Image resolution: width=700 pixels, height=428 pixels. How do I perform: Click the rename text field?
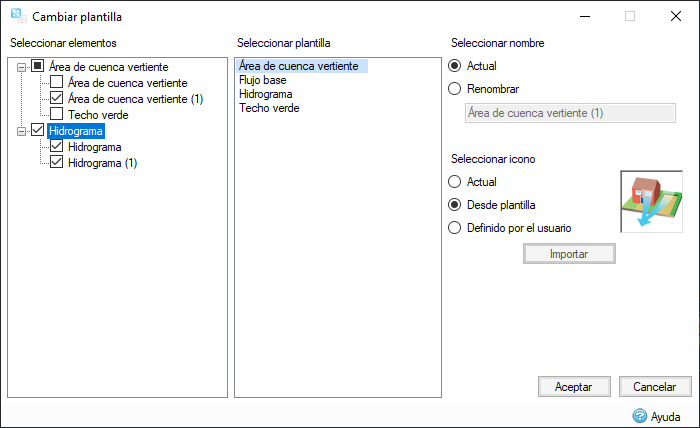point(543,113)
